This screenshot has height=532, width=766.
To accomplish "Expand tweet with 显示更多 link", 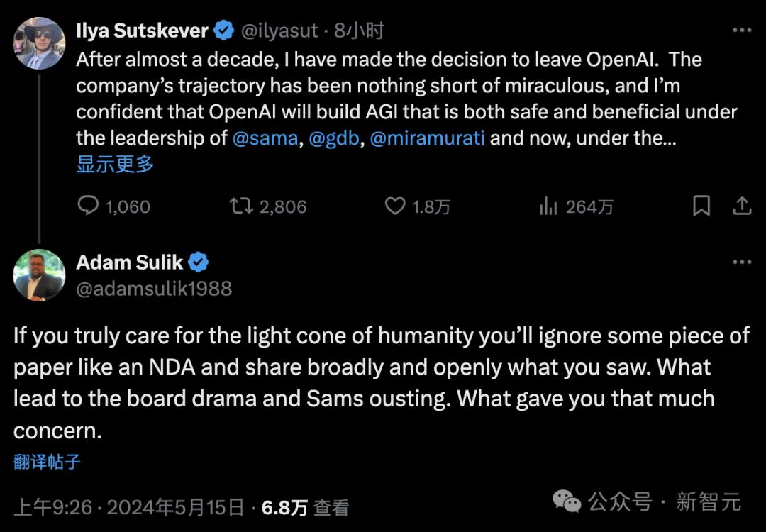I will (115, 165).
